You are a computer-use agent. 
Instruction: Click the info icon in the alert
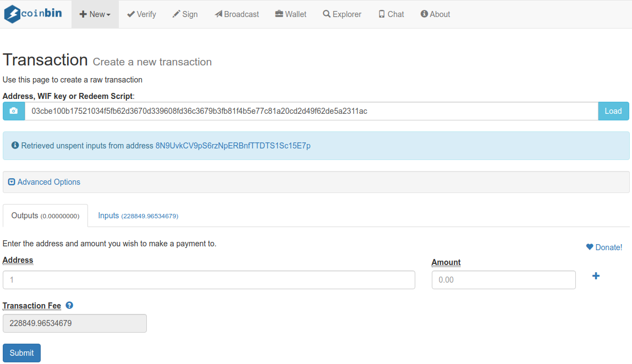click(x=15, y=145)
